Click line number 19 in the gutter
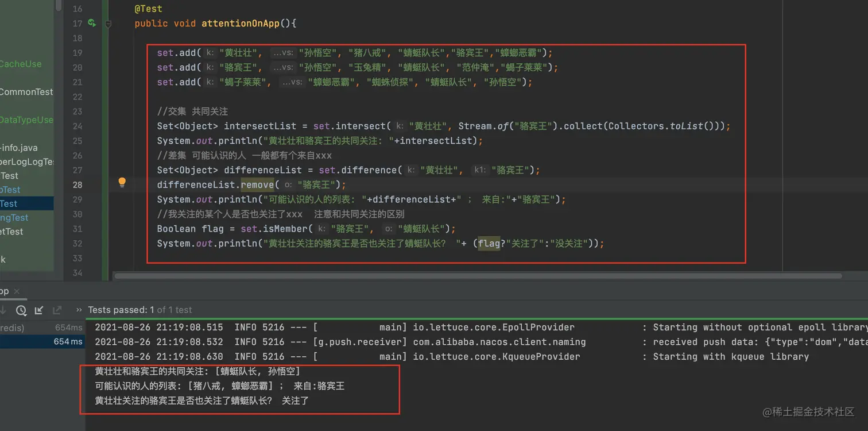 (x=77, y=53)
